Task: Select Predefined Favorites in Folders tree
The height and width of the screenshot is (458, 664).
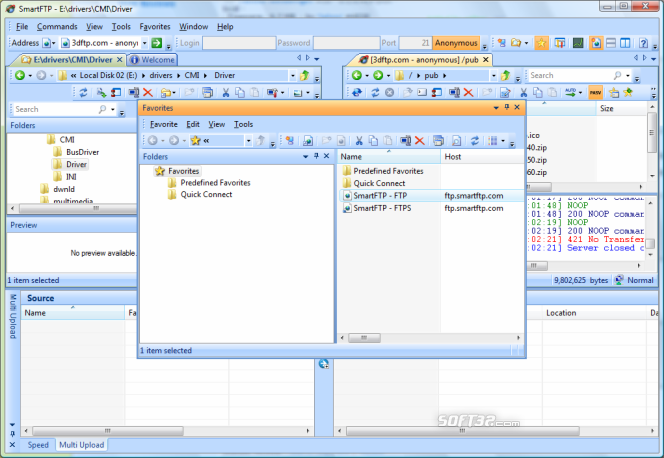Action: click(x=215, y=182)
